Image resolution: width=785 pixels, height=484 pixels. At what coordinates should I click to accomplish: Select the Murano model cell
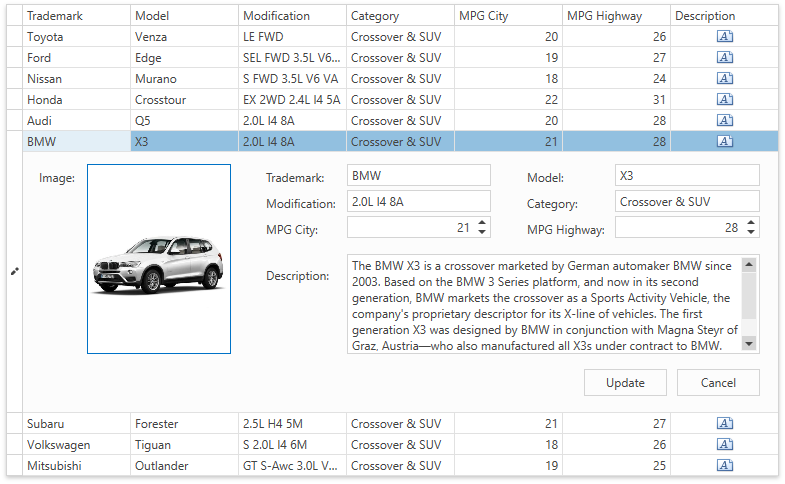click(x=184, y=79)
